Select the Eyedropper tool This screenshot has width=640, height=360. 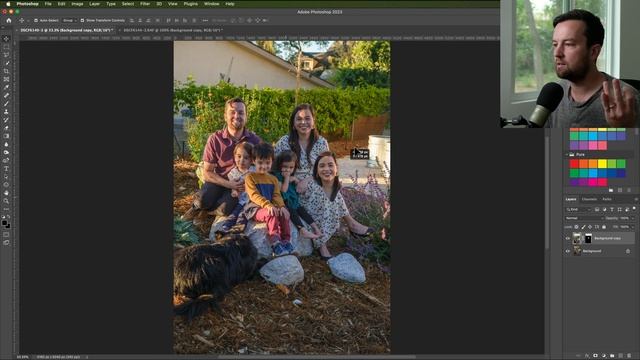[x=6, y=87]
